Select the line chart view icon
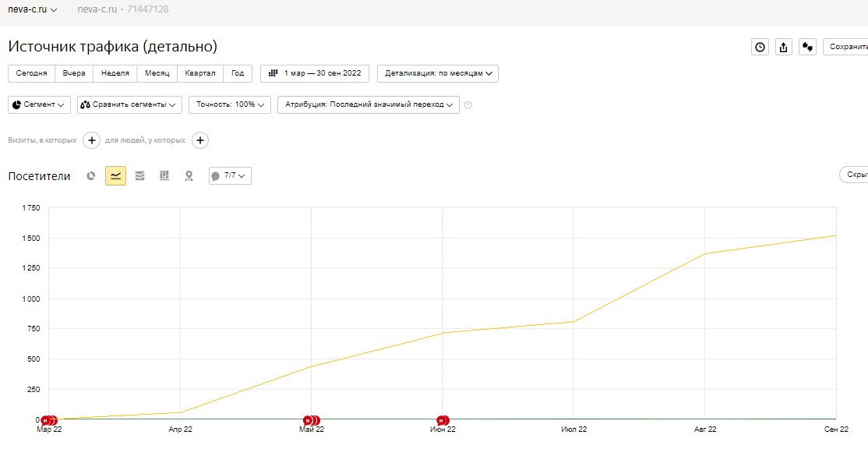The image size is (868, 456). tap(115, 176)
